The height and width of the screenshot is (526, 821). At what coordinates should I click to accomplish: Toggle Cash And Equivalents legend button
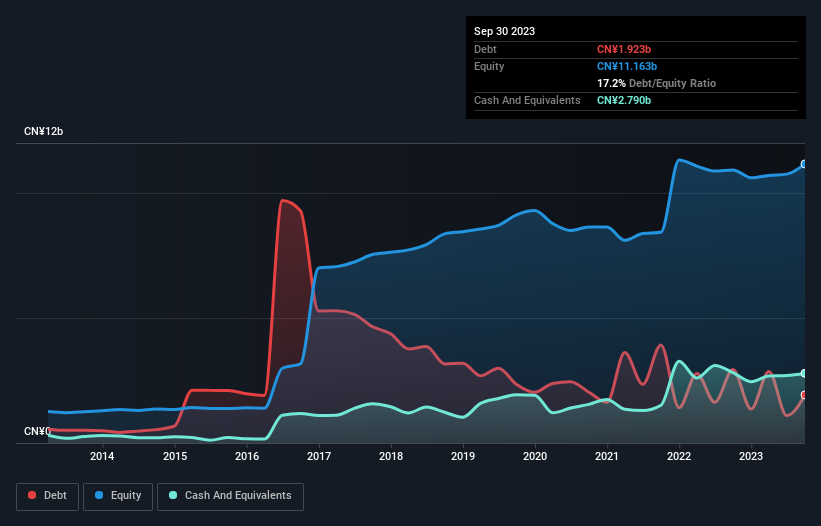coord(230,496)
